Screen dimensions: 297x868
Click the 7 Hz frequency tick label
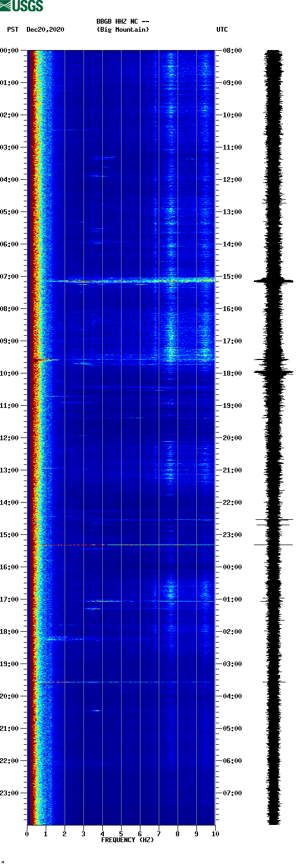pos(159,834)
